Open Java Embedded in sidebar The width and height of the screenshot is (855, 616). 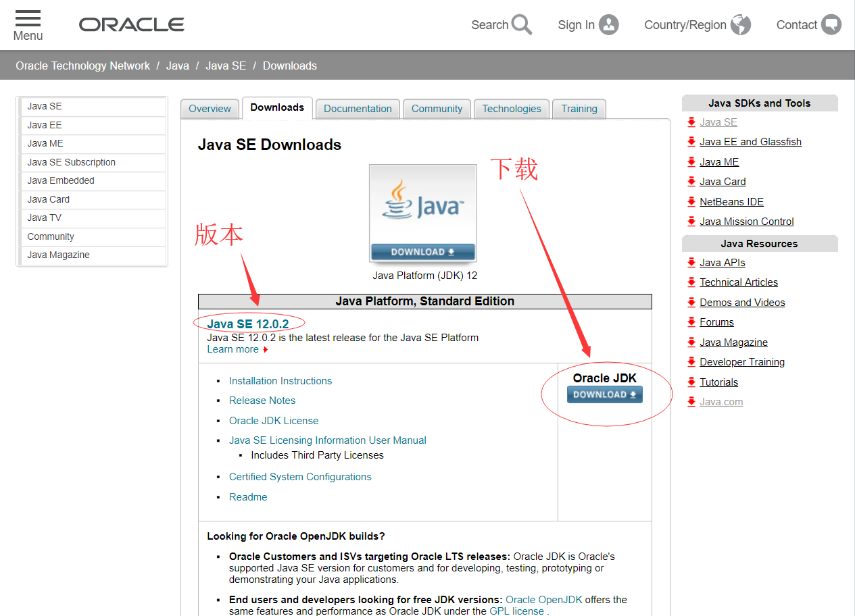click(x=93, y=181)
